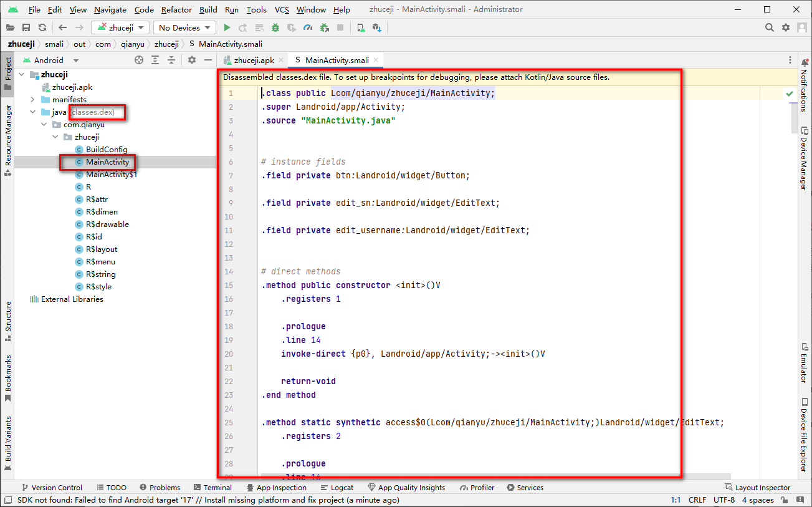Click the 4 spaces indent setting
The height and width of the screenshot is (507, 812).
pyautogui.click(x=758, y=500)
